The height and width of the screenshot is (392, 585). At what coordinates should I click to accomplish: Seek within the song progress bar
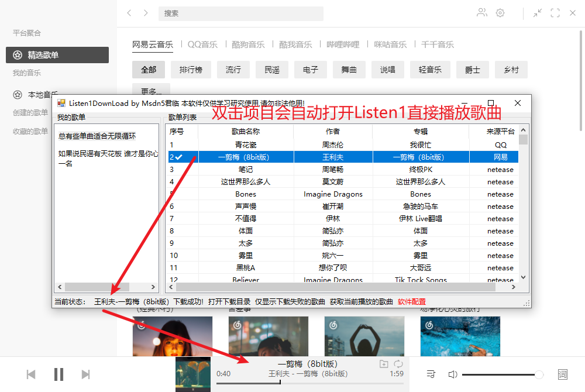point(309,383)
